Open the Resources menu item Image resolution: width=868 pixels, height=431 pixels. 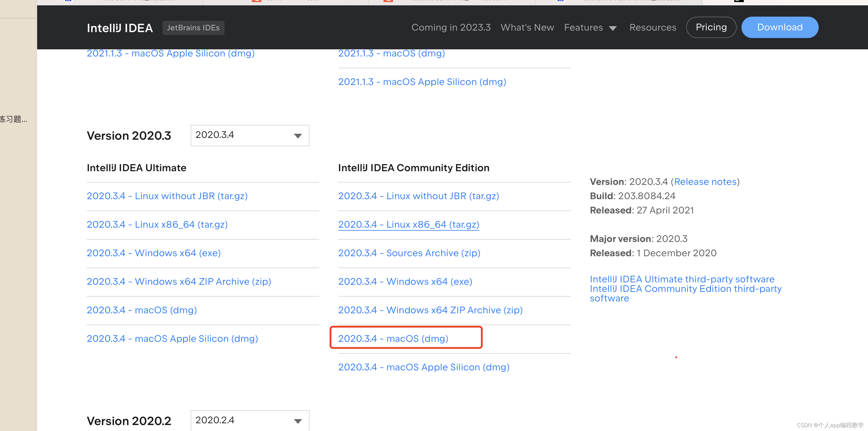653,27
